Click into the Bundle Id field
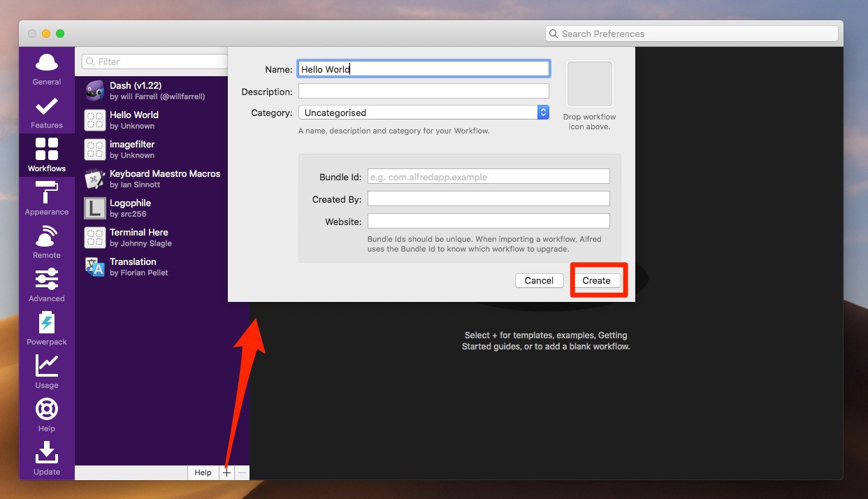 tap(489, 176)
